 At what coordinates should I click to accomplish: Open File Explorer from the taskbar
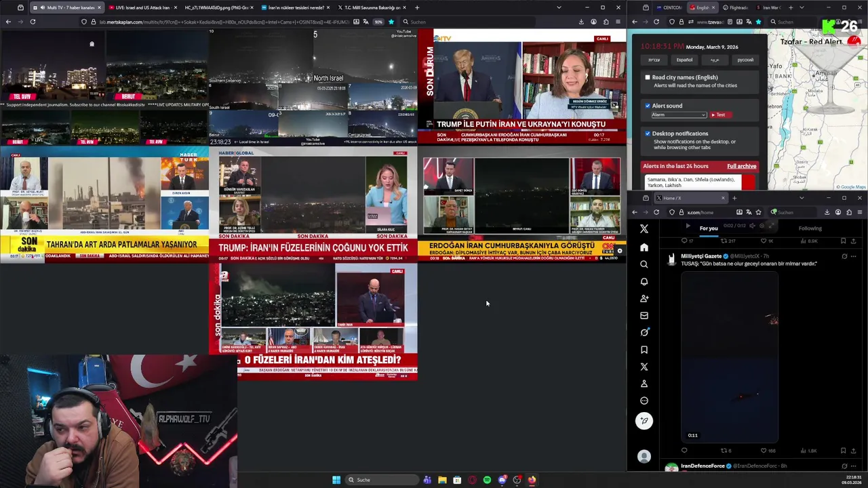click(x=442, y=480)
